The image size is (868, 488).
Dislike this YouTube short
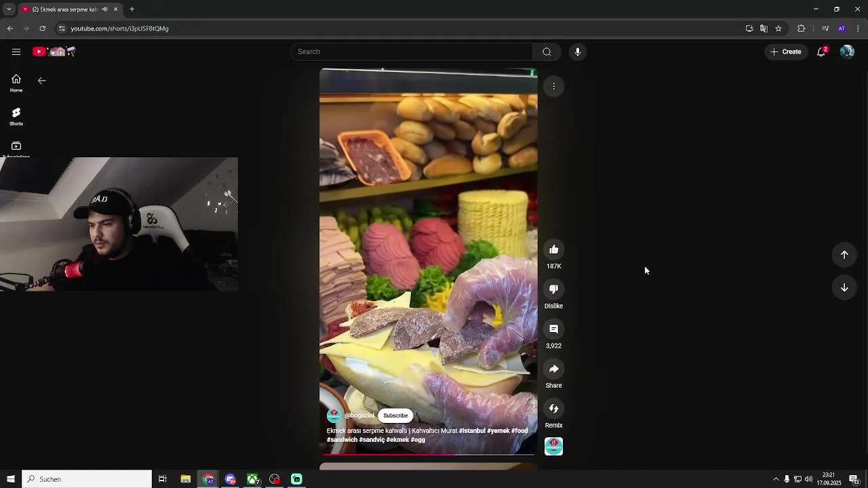tap(553, 289)
